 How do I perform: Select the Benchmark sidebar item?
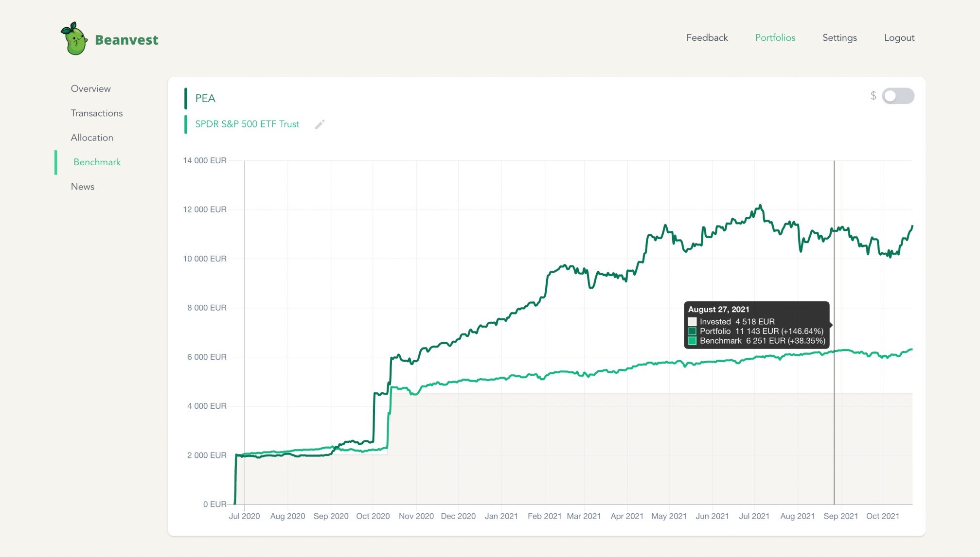(97, 162)
